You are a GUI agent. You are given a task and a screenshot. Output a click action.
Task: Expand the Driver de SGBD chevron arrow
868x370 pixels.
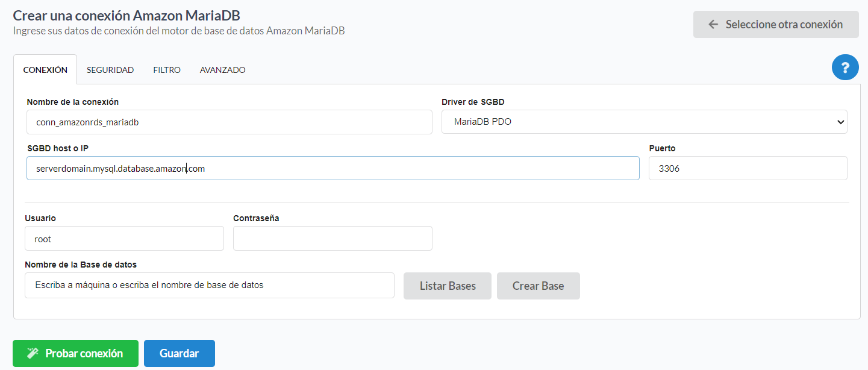(x=840, y=122)
